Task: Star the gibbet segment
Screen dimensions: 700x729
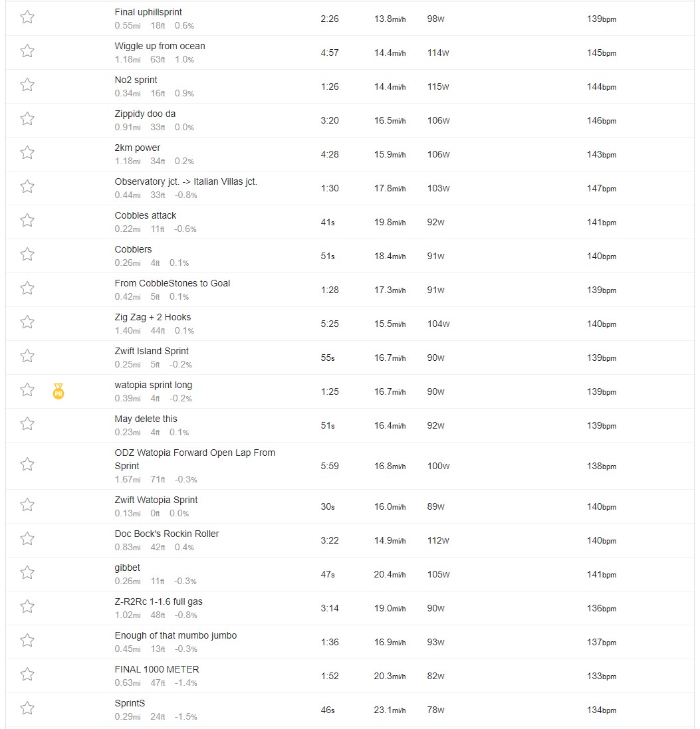Action: pos(27,573)
